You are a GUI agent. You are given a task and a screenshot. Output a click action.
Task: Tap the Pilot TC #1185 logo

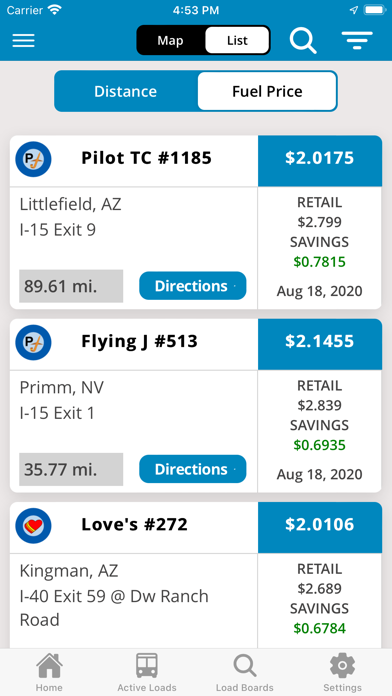pos(33,159)
